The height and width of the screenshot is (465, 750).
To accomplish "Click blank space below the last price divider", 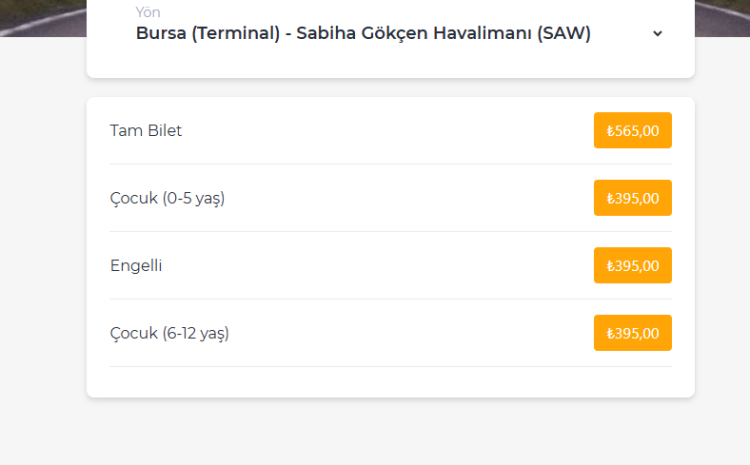I will click(390, 381).
